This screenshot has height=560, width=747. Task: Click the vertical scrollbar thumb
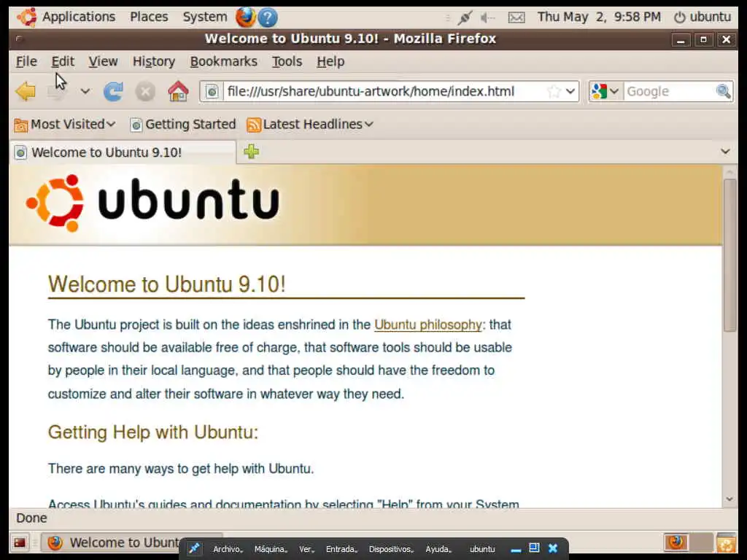coord(729,254)
